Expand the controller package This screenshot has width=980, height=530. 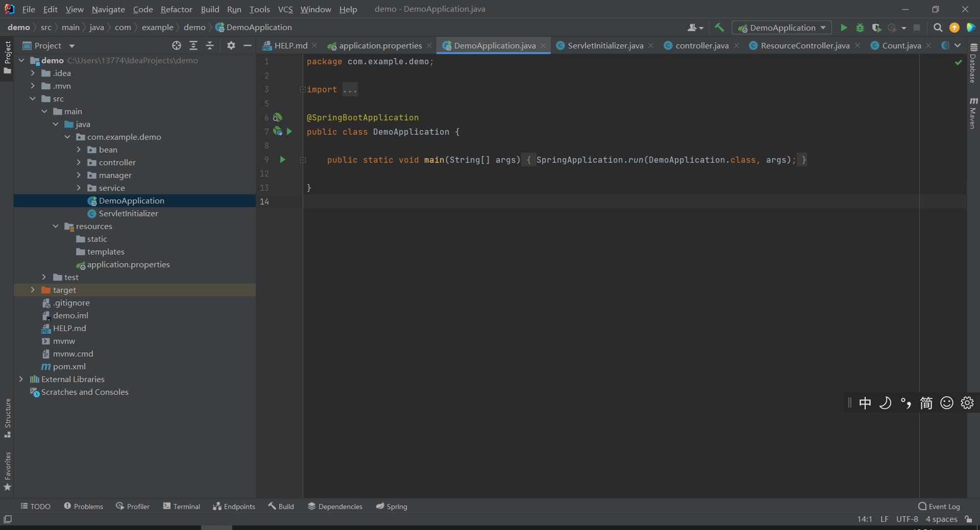79,162
